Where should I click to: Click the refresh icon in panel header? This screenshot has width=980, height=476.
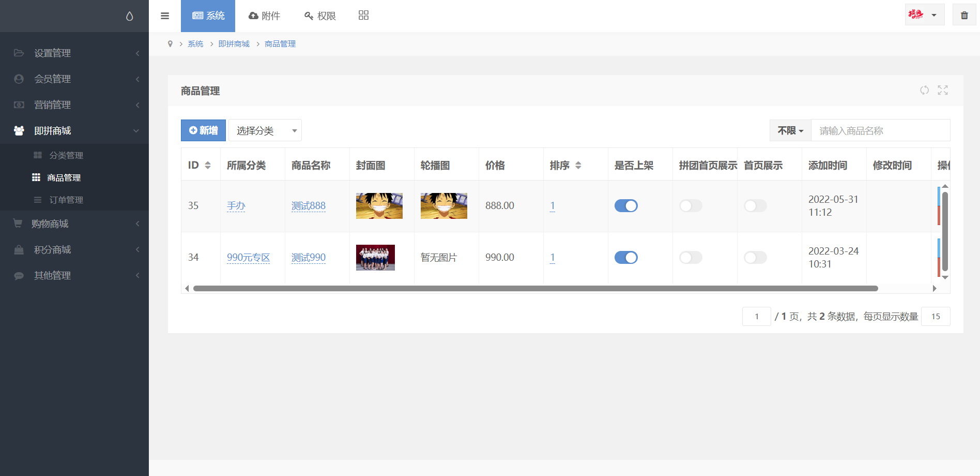click(x=924, y=90)
